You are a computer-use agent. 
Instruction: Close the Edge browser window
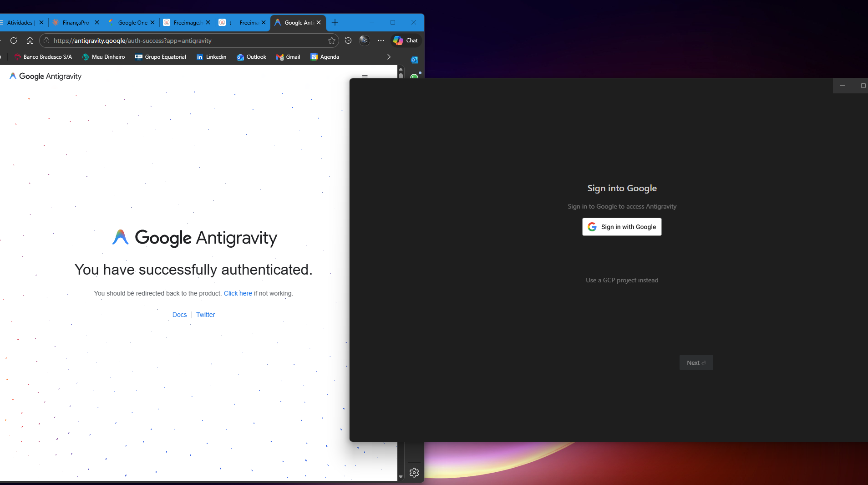click(414, 22)
